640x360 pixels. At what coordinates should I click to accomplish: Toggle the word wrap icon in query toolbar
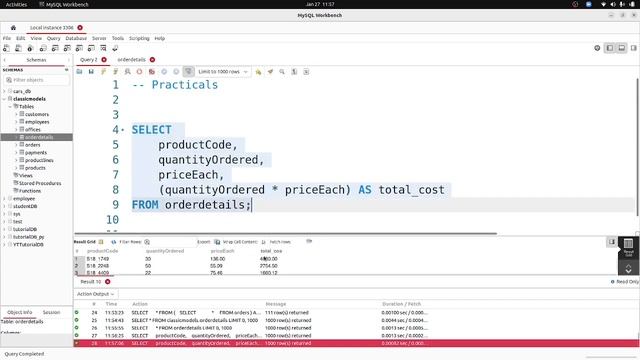pos(306,71)
